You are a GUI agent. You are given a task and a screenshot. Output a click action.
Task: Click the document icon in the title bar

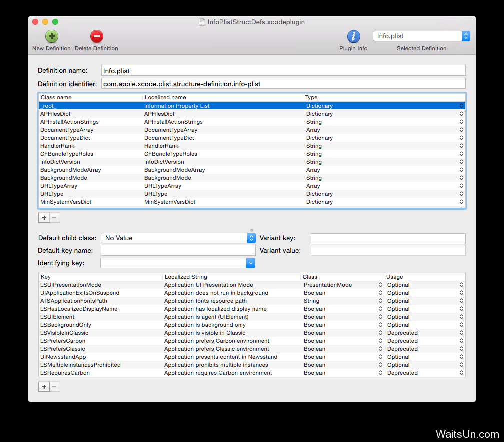tap(202, 22)
